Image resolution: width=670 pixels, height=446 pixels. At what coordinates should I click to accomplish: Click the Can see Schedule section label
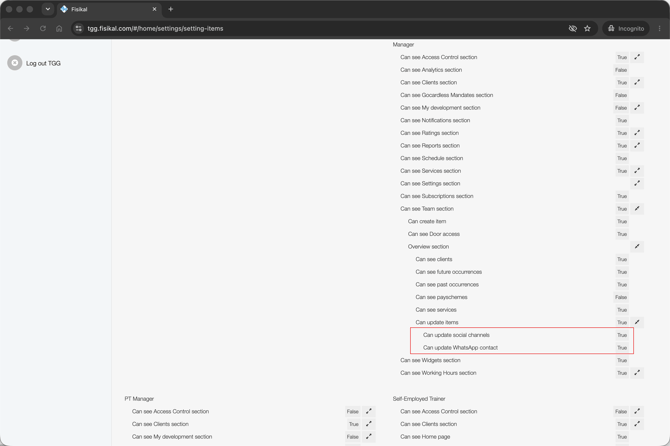pyautogui.click(x=432, y=158)
